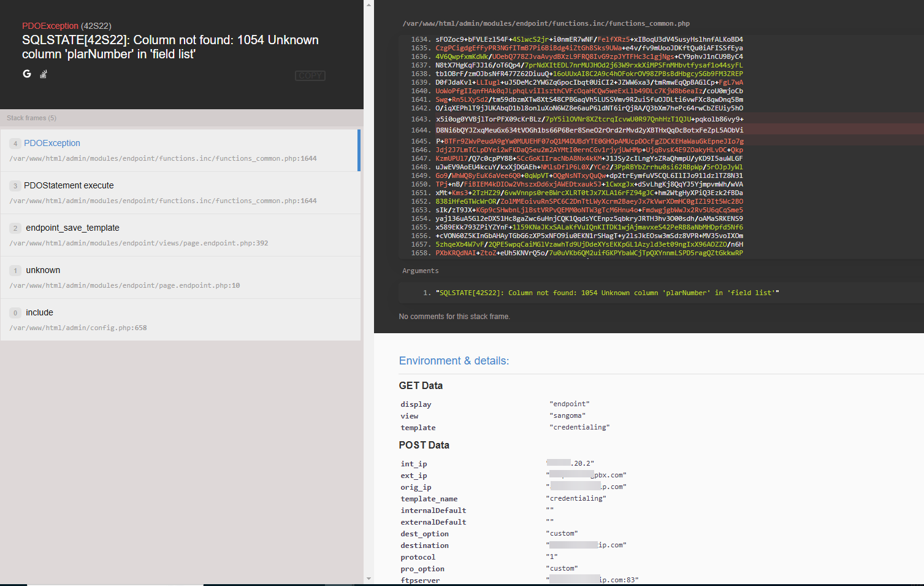Click frame number 3 badge icon

(15, 186)
